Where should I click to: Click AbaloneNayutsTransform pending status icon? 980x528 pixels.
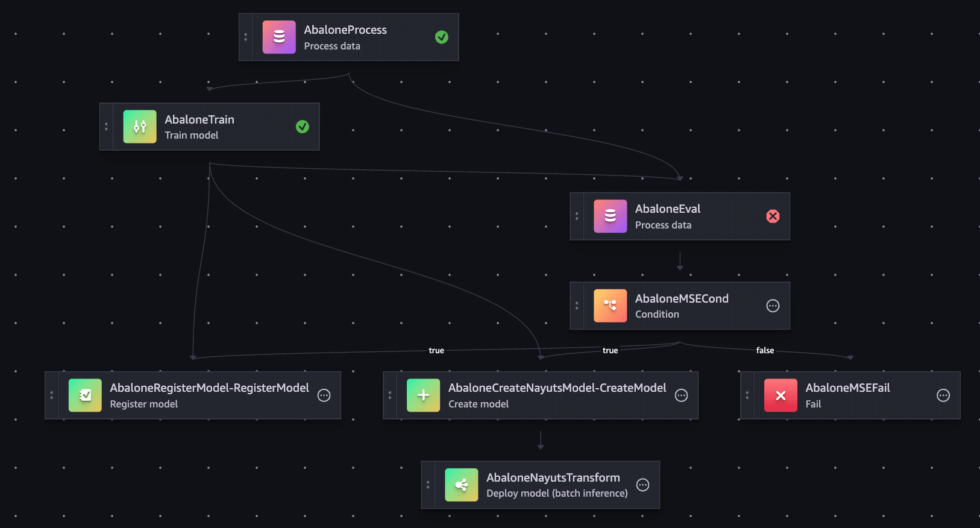pos(643,485)
